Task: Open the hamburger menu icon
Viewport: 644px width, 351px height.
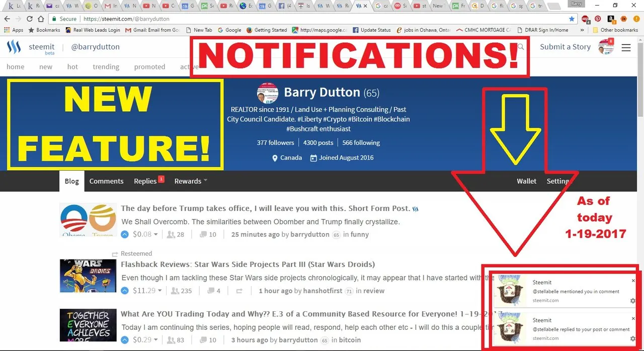Action: 626,47
